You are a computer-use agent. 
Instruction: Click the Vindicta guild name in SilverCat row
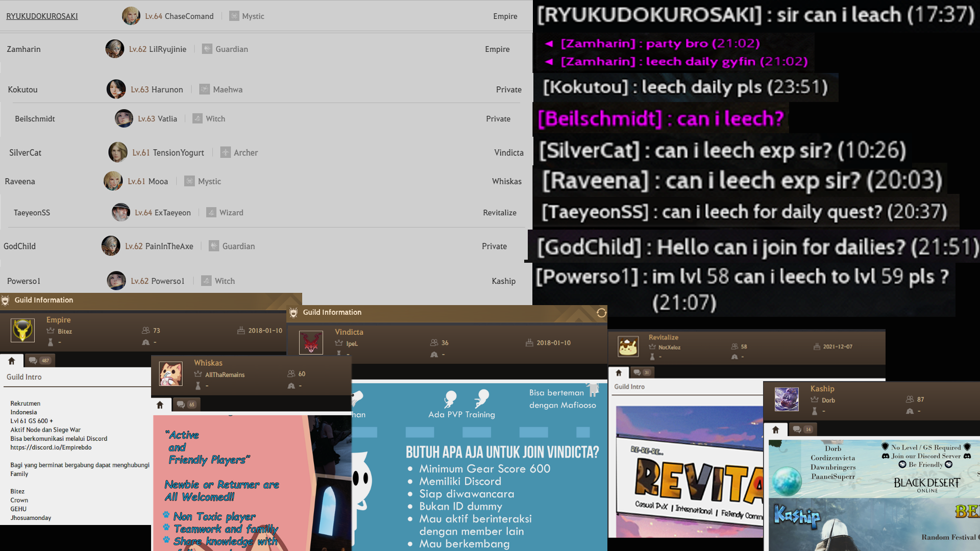[508, 153]
